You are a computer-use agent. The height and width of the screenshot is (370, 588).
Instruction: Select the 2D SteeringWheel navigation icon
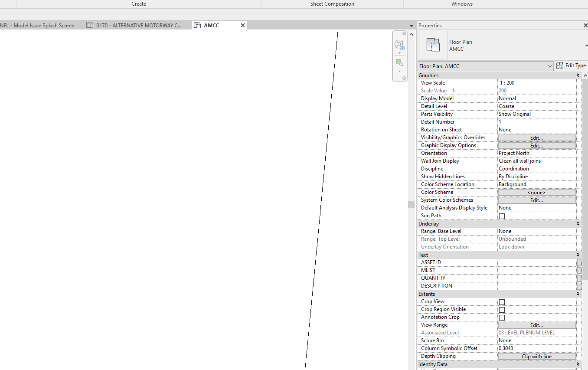(x=399, y=44)
